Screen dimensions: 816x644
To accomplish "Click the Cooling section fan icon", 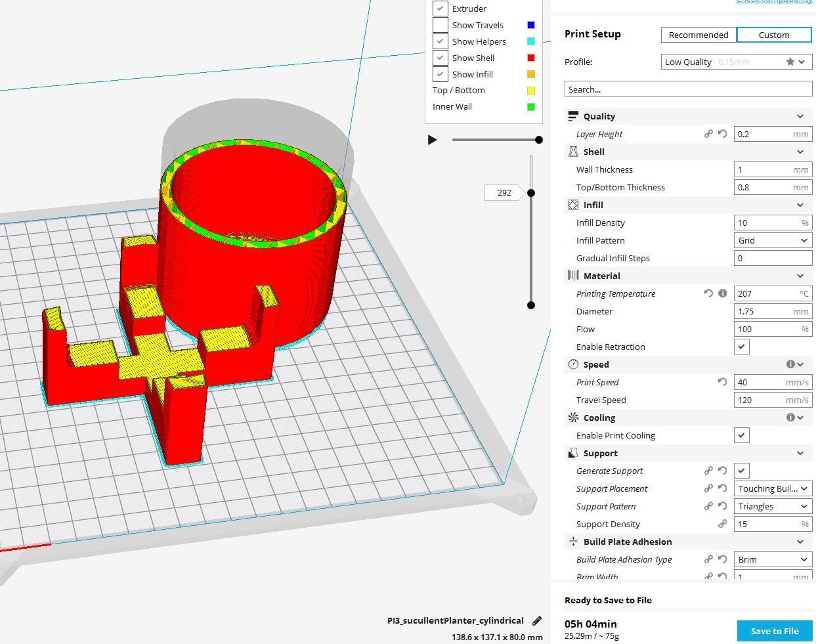I will point(573,417).
